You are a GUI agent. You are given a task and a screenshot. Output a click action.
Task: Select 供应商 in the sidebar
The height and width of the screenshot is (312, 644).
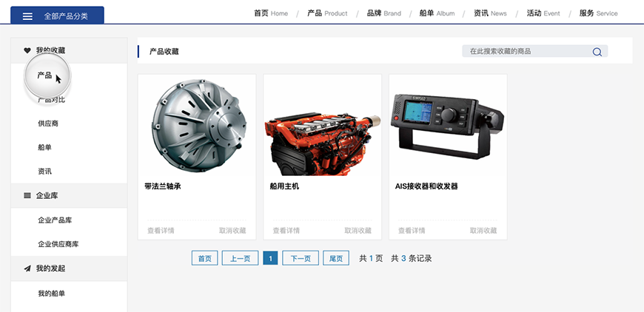[x=48, y=123]
